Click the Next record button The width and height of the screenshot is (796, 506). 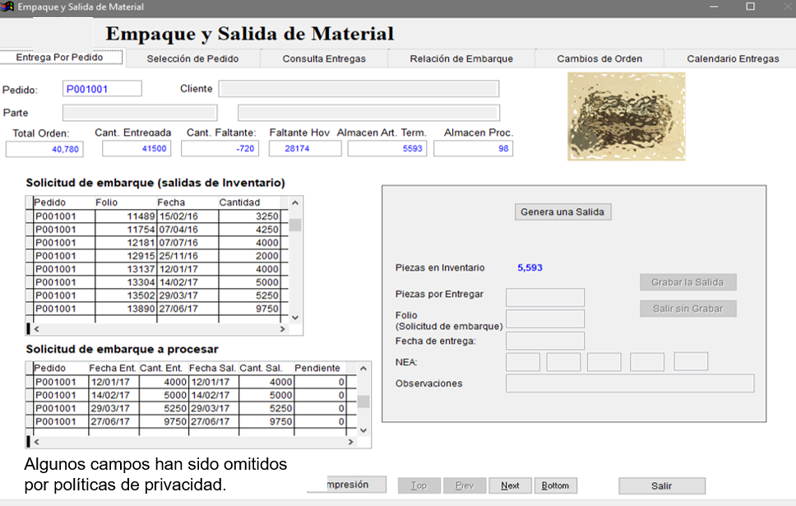tap(510, 486)
